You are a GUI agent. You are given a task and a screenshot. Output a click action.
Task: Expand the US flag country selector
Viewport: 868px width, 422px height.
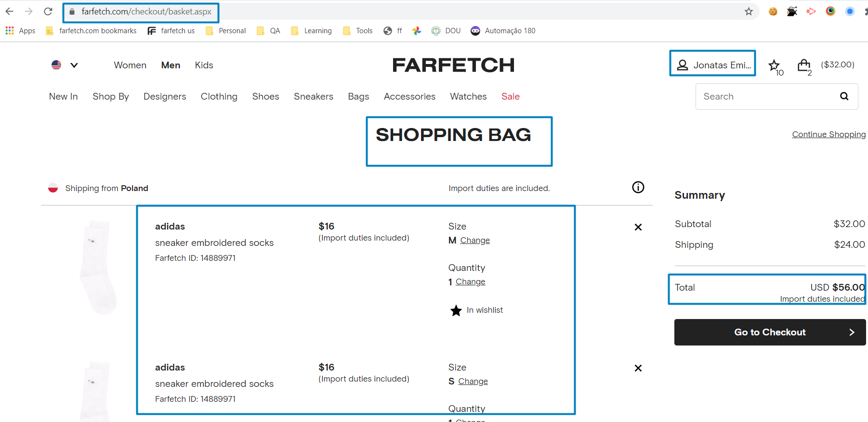tap(65, 65)
